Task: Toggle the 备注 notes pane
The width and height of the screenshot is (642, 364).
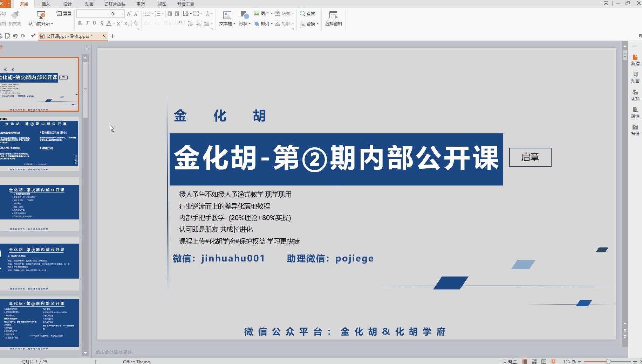Action: (509, 362)
